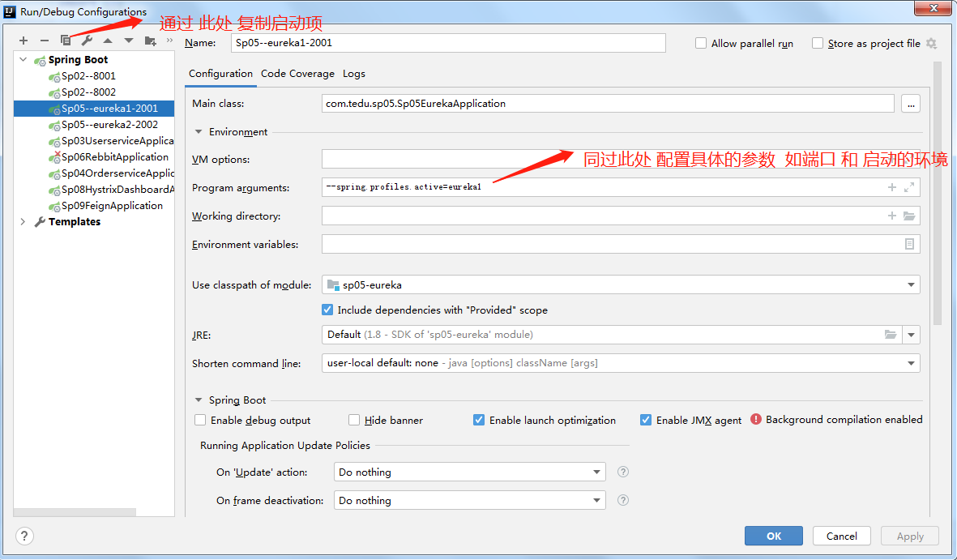Image resolution: width=957 pixels, height=560 pixels.
Task: Open JRE dropdown arrow
Action: click(911, 335)
